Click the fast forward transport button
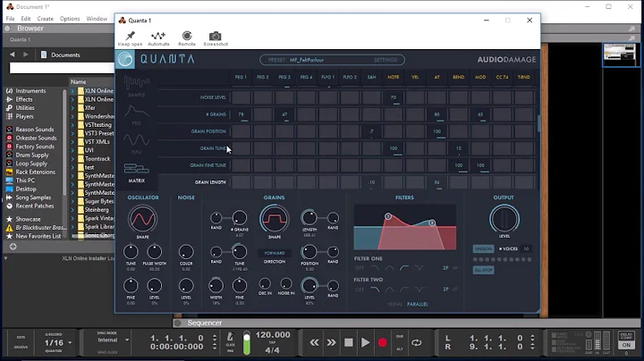Viewport: 644px width, 361px height. click(x=331, y=342)
